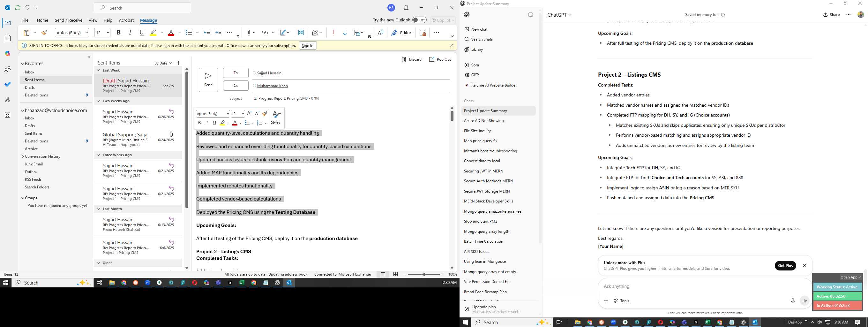Start voice mode in the ChatGPT input box

pos(804,301)
